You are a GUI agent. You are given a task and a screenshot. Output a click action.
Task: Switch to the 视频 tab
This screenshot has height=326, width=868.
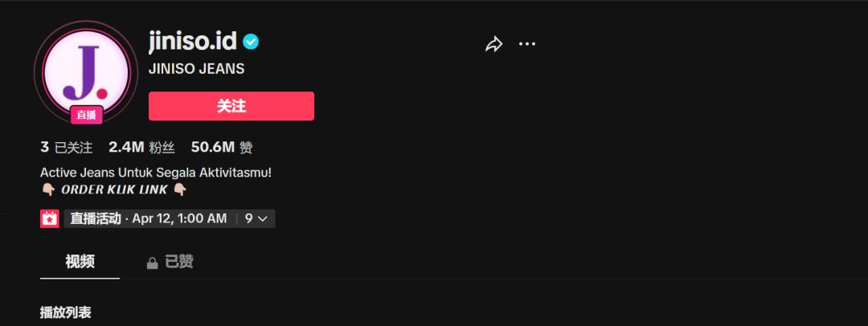pos(80,262)
